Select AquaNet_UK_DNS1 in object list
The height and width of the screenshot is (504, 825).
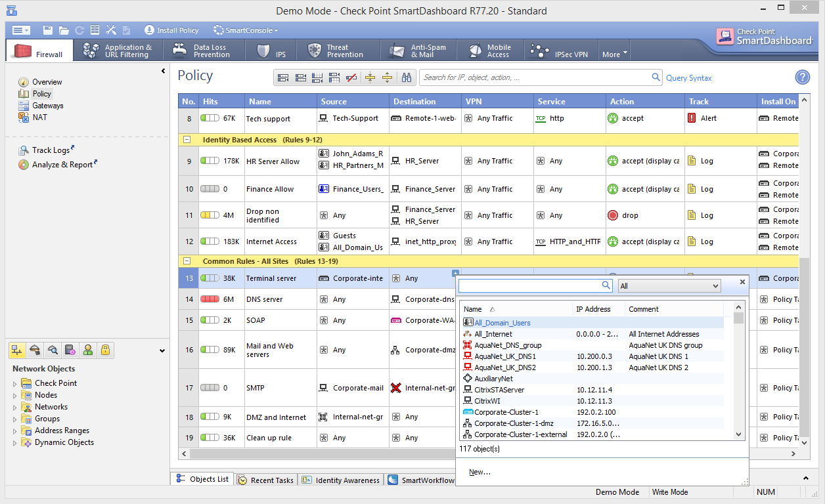(505, 356)
